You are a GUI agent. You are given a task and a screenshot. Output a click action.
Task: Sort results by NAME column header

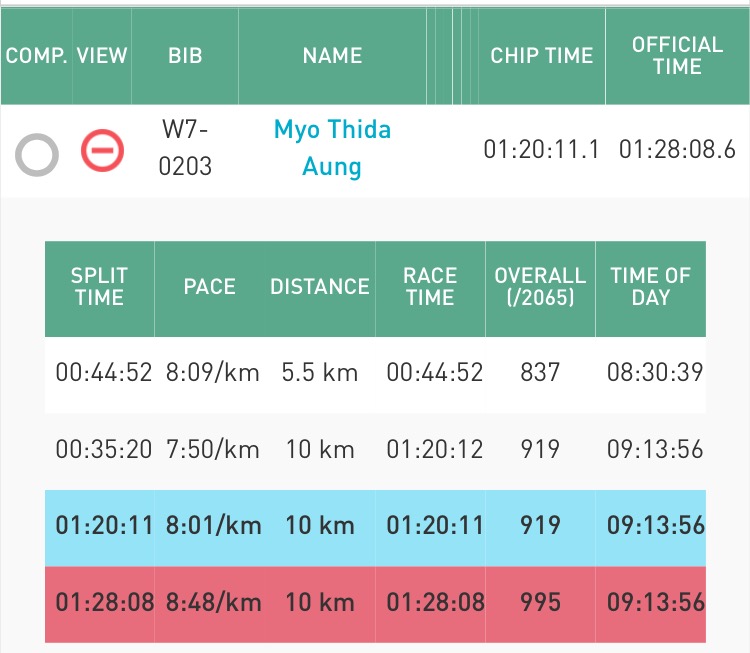point(332,56)
